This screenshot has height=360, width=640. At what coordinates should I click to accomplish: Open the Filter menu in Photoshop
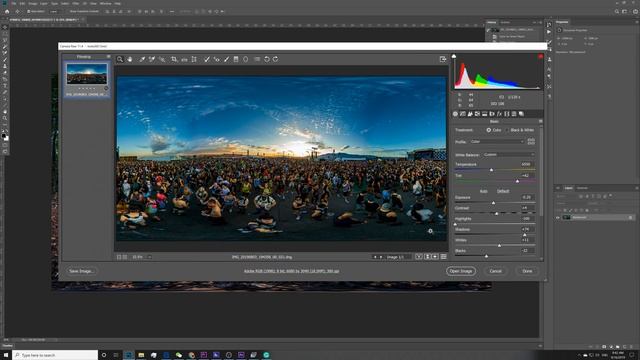(x=76, y=3)
